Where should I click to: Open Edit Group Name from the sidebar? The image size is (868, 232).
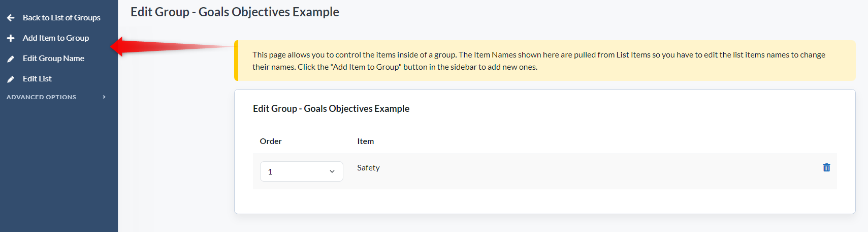coord(54,59)
